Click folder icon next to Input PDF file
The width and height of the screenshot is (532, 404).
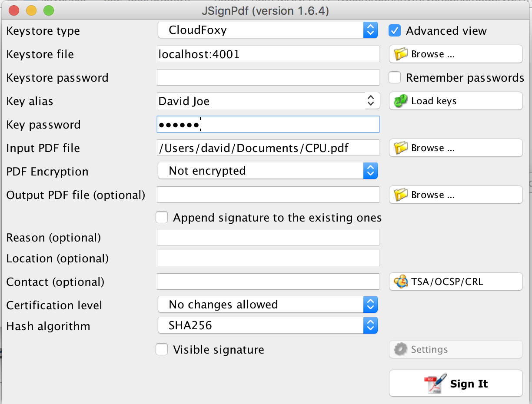click(x=400, y=148)
